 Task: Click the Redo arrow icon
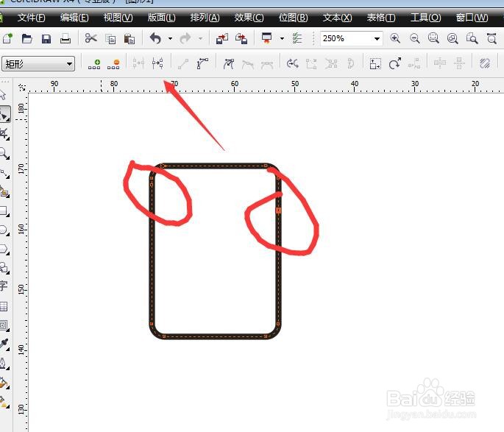185,38
